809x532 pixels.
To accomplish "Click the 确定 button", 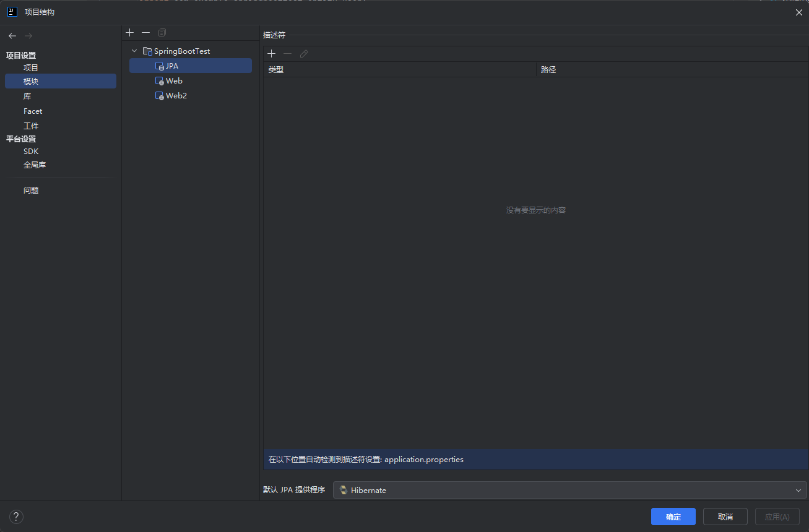I will (x=673, y=517).
